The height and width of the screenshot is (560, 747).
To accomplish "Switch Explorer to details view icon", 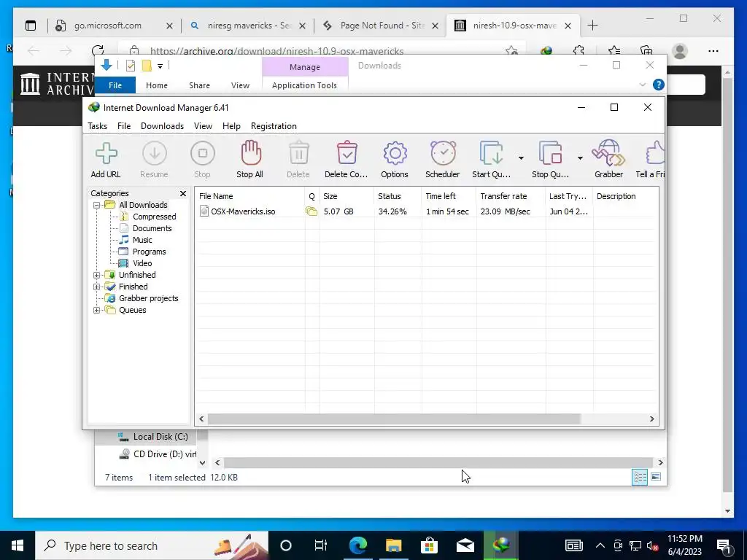I will coord(640,477).
